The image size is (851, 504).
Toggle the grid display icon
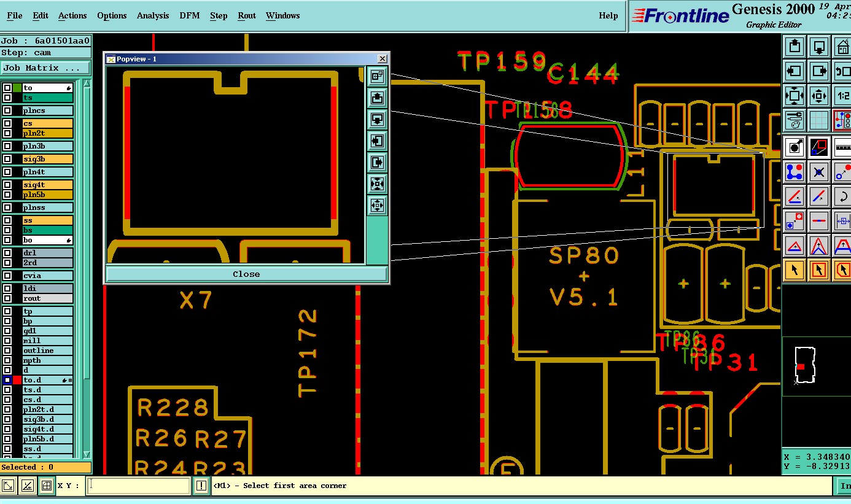[819, 120]
